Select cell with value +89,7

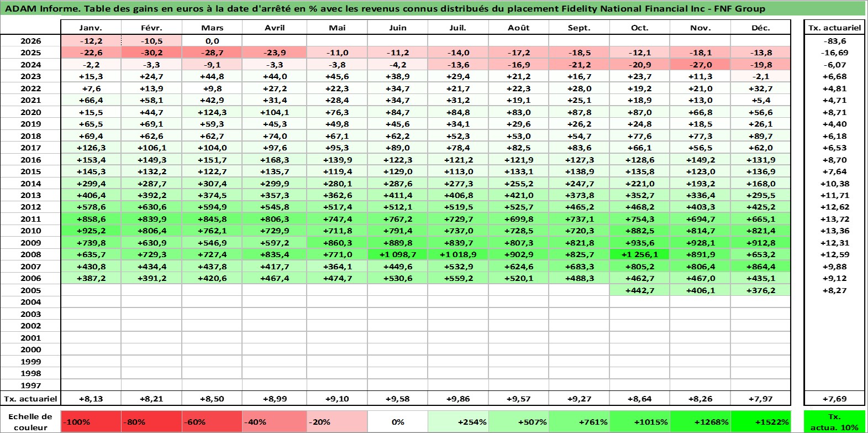click(x=760, y=136)
